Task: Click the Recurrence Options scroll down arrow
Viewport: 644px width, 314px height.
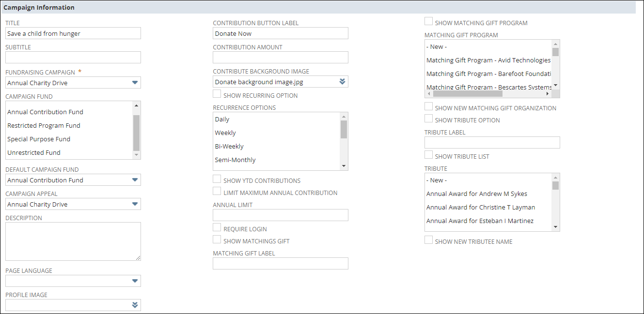Action: (344, 166)
